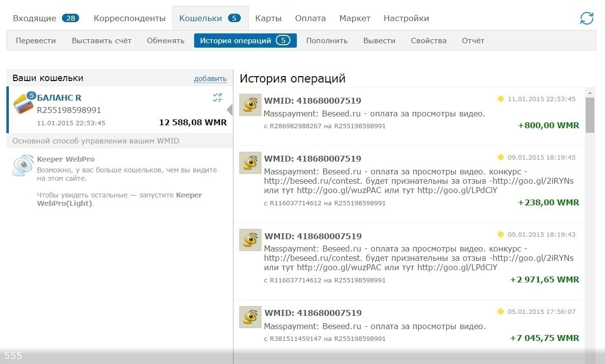Screen dimensions: 605x364
Task: Collapse wallet panel using the gray arrow
Action: [230, 109]
